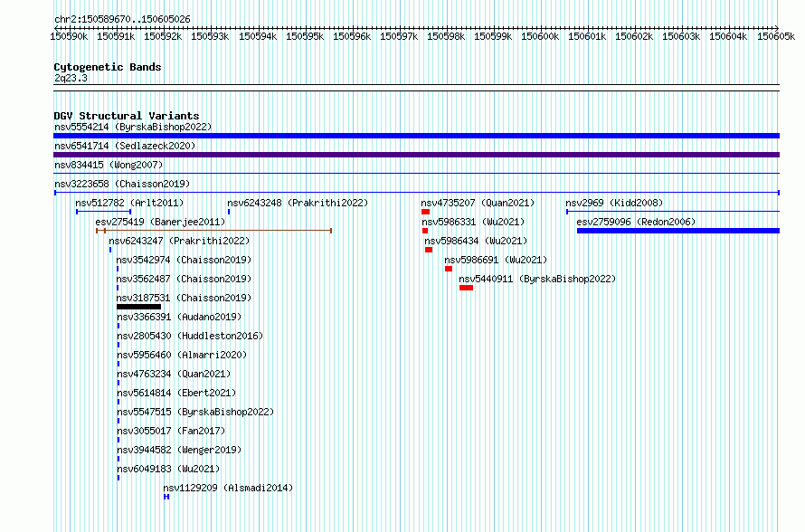
Task: Click the 150596k ruler tick label
Action: click(352, 36)
